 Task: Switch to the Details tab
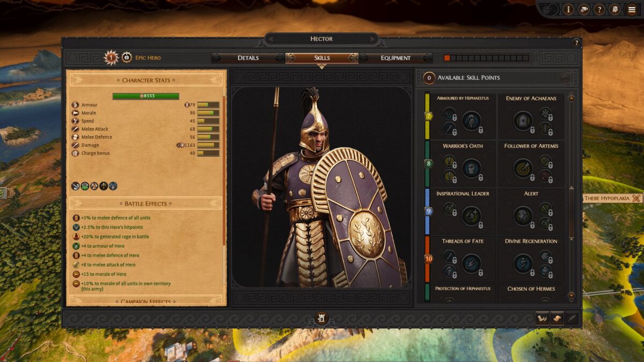click(x=248, y=58)
